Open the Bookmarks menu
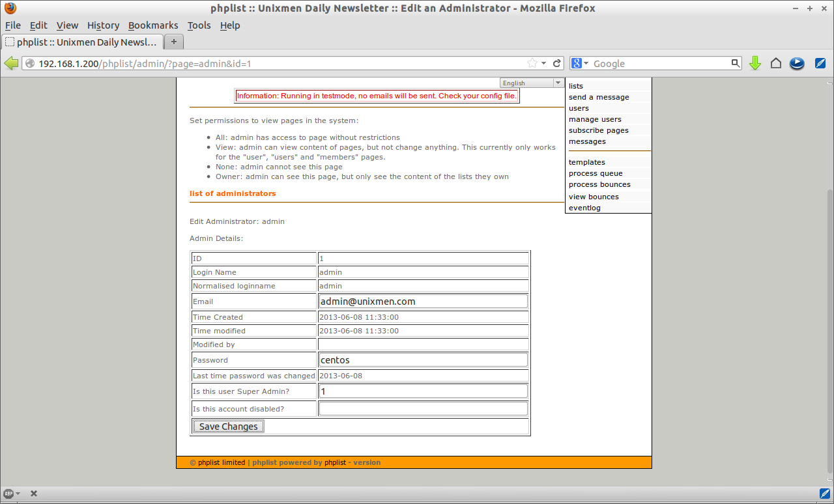This screenshot has height=504, width=834. pyautogui.click(x=153, y=25)
